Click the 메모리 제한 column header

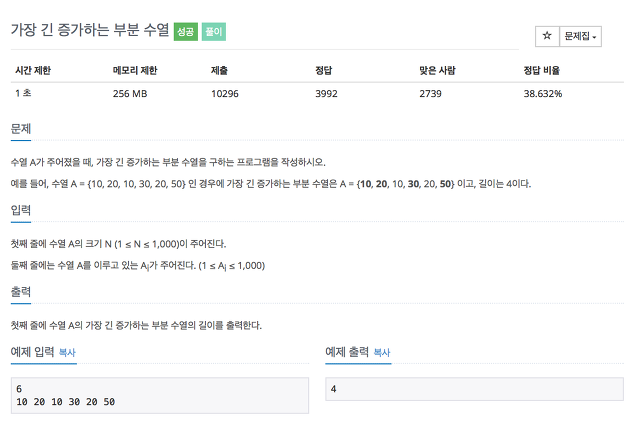135,70
